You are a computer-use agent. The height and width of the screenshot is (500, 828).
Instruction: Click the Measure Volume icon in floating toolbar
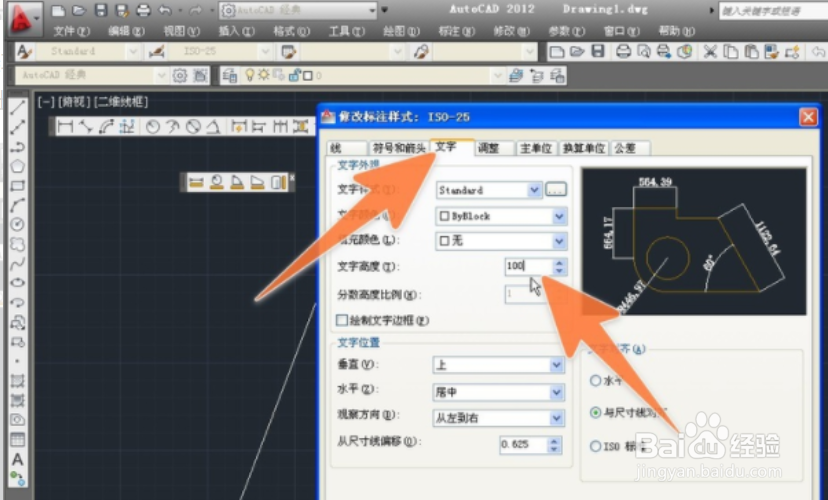click(x=278, y=182)
